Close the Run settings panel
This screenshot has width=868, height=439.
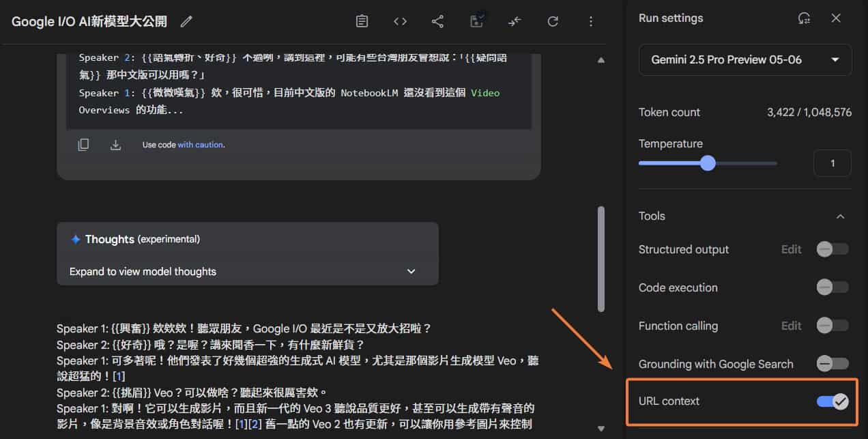836,18
